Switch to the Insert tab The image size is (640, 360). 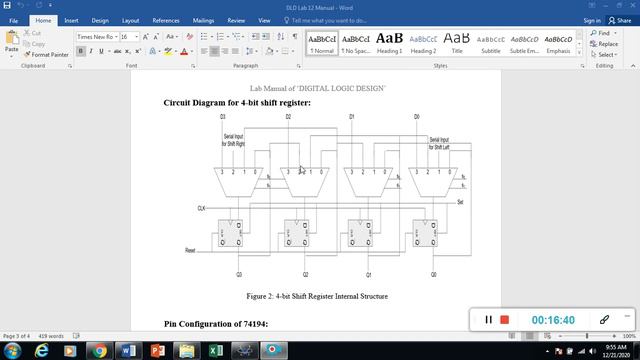[x=71, y=20]
